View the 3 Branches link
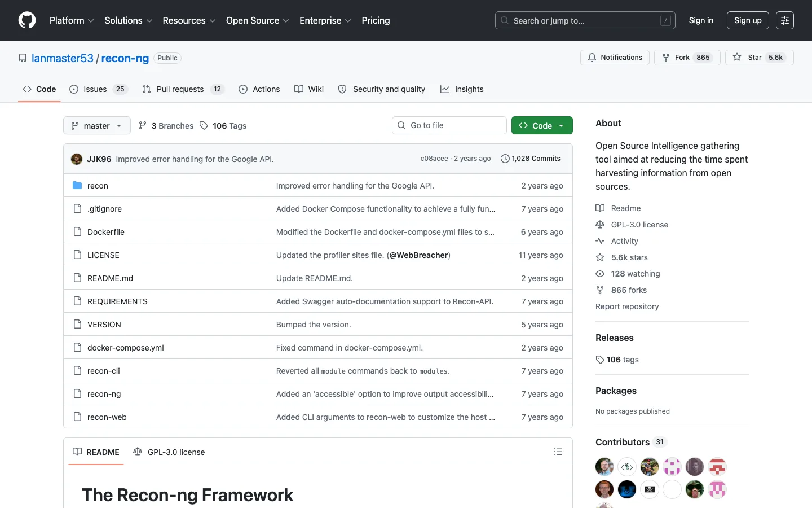This screenshot has width=812, height=508. pyautogui.click(x=166, y=126)
